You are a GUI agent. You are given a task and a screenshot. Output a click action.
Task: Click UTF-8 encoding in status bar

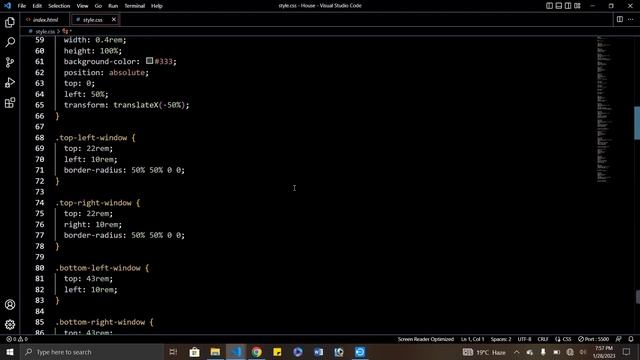pyautogui.click(x=524, y=339)
